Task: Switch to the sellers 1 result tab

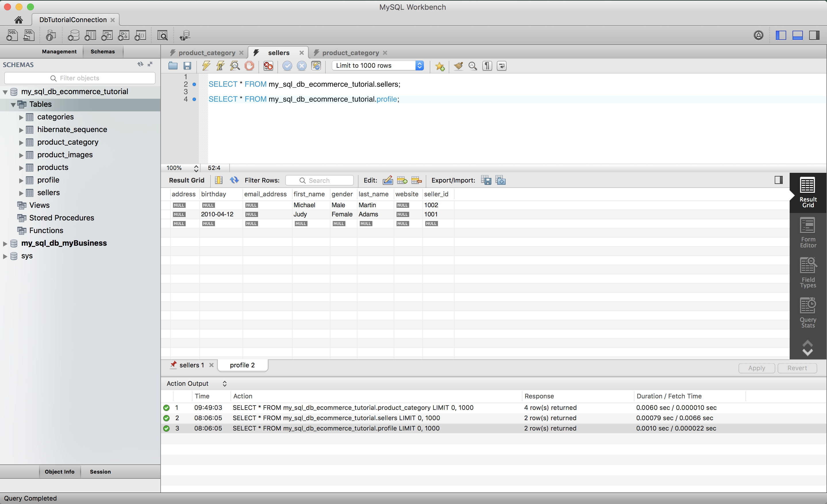Action: coord(191,365)
